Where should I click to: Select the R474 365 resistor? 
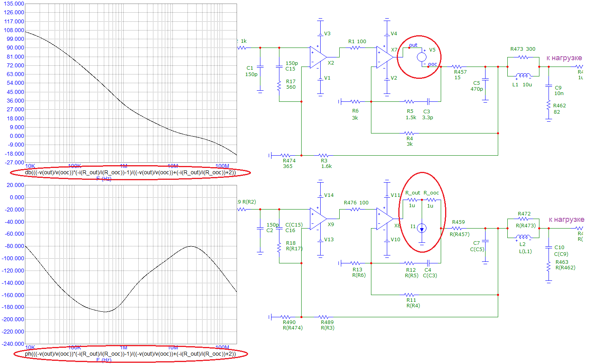(x=286, y=155)
